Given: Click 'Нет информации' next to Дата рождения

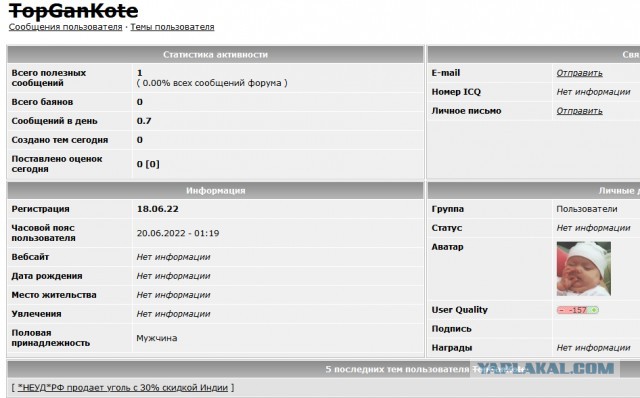Looking at the screenshot, I should [173, 276].
